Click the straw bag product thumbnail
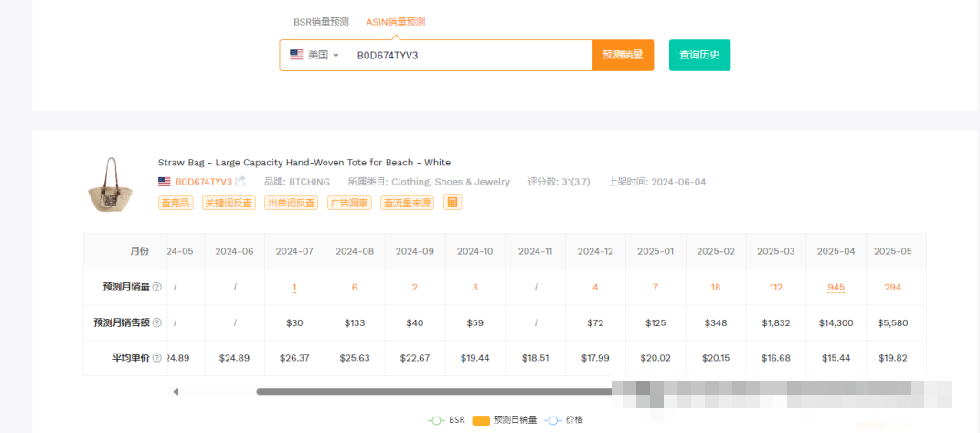This screenshot has height=433, width=980. click(x=109, y=183)
